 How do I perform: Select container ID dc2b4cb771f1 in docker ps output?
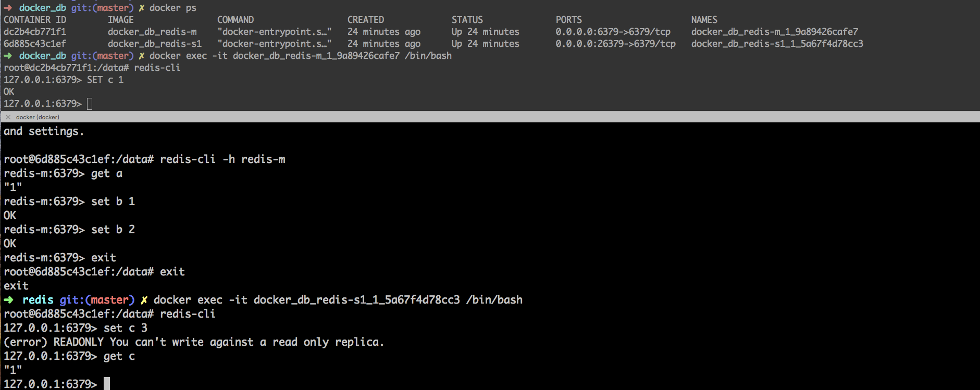[x=35, y=32]
